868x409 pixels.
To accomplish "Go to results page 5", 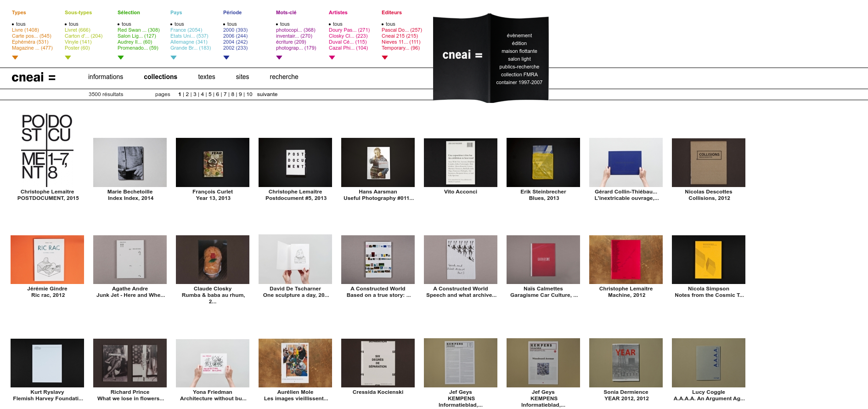I will 210,94.
